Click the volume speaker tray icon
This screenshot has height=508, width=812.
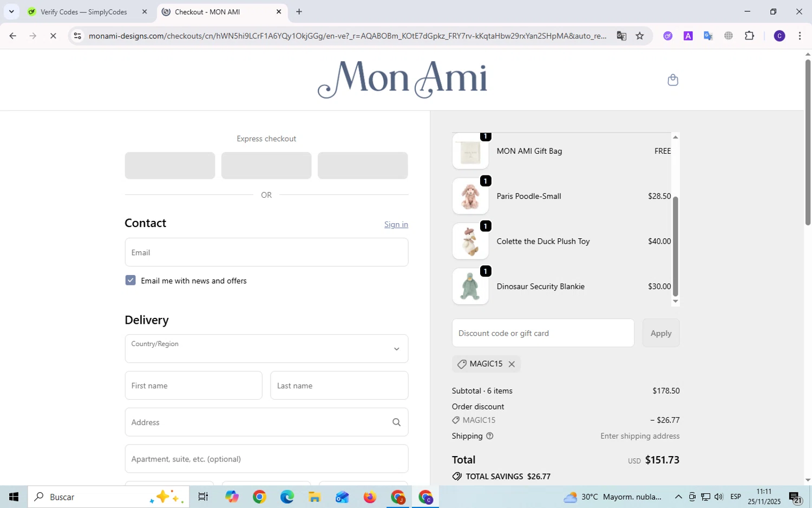click(719, 497)
